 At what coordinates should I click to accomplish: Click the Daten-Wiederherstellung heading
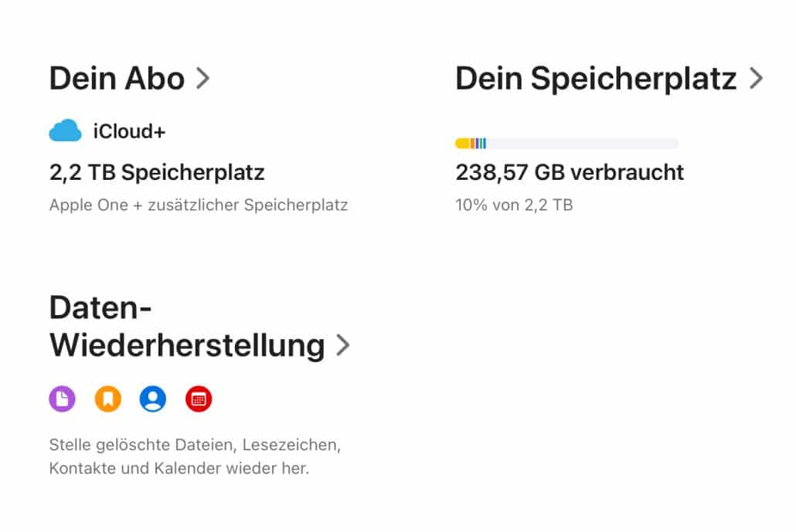tap(185, 326)
